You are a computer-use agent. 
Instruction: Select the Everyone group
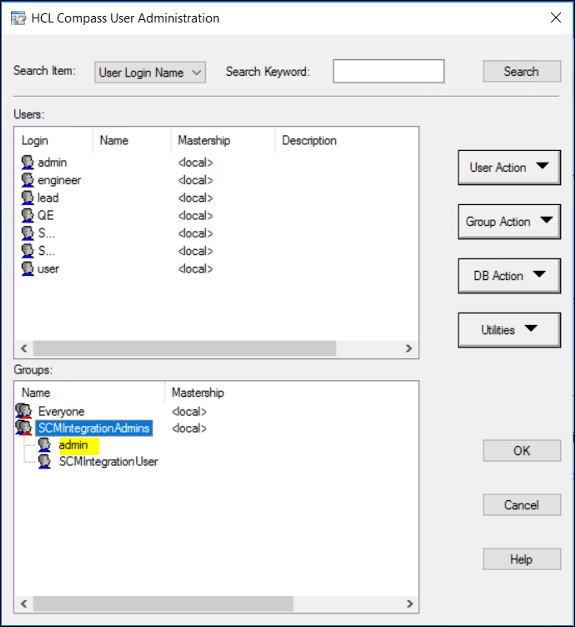coord(61,411)
